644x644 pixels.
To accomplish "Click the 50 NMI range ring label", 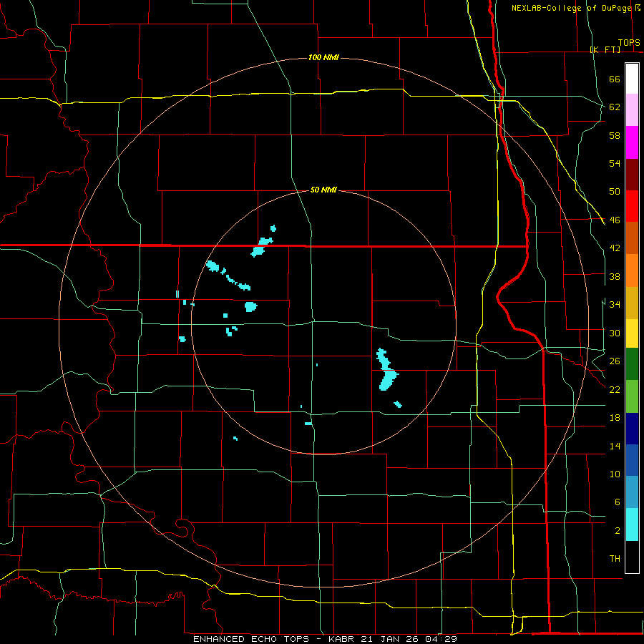I will [323, 190].
